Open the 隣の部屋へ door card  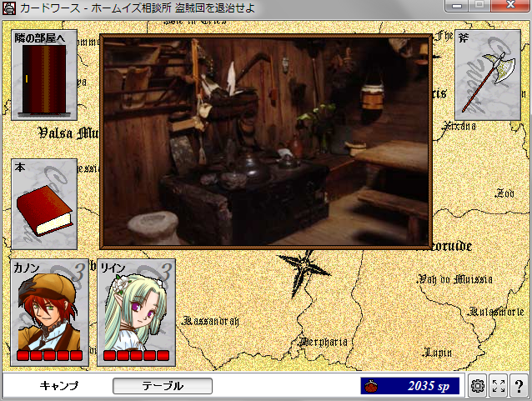pos(44,75)
